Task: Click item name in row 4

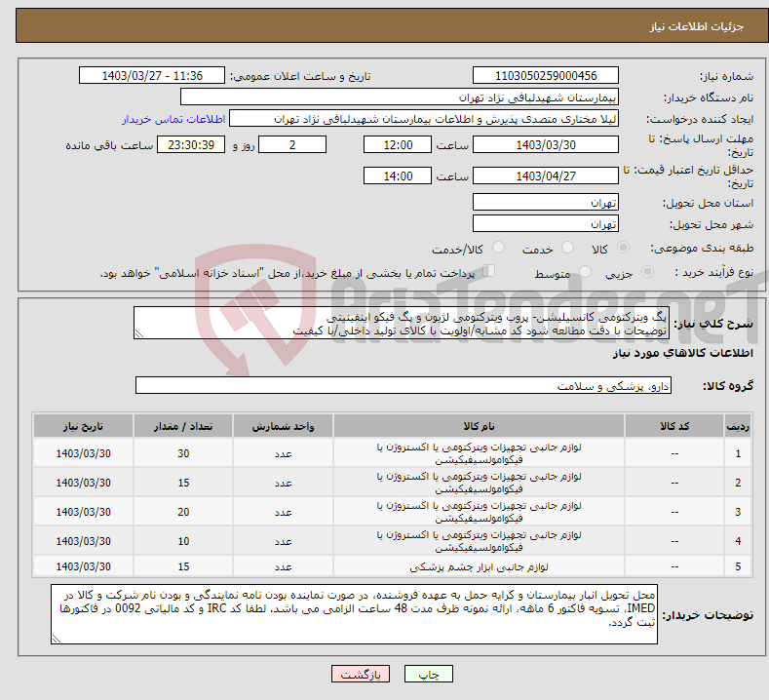Action: pos(479,541)
